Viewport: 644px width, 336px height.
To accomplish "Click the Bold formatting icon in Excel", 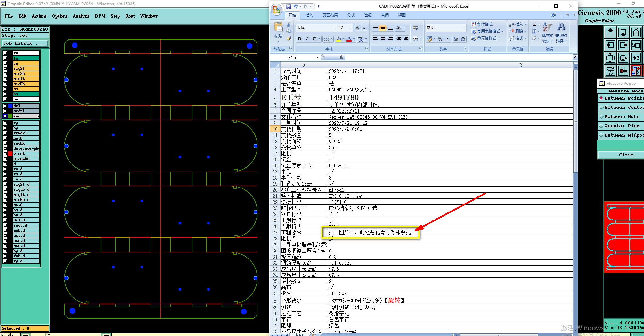I will [x=299, y=39].
